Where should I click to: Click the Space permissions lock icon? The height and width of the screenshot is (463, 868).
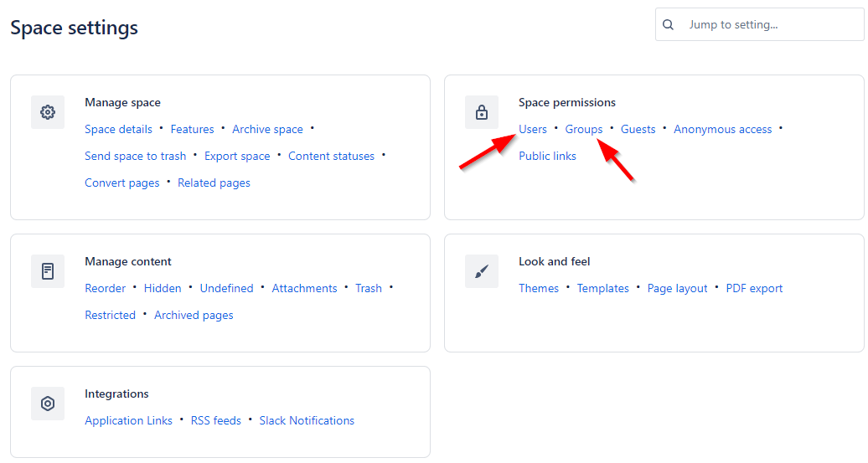click(x=482, y=112)
